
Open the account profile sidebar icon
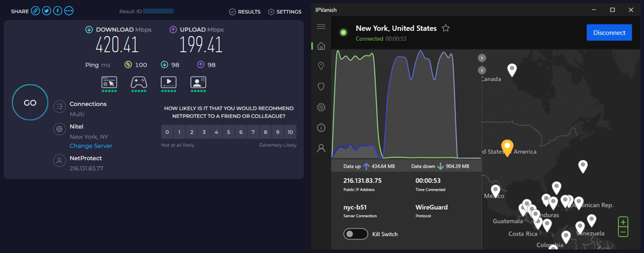click(321, 148)
